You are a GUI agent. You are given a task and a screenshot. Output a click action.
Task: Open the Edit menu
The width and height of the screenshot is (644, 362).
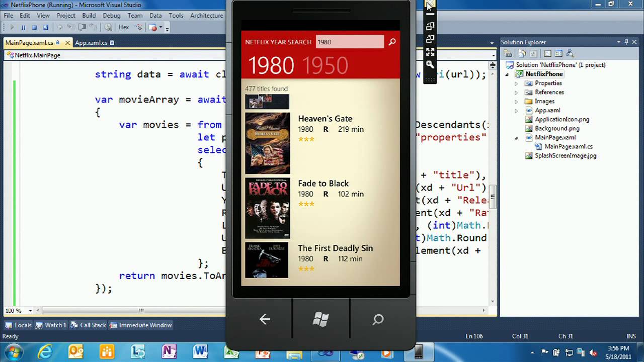click(x=25, y=16)
